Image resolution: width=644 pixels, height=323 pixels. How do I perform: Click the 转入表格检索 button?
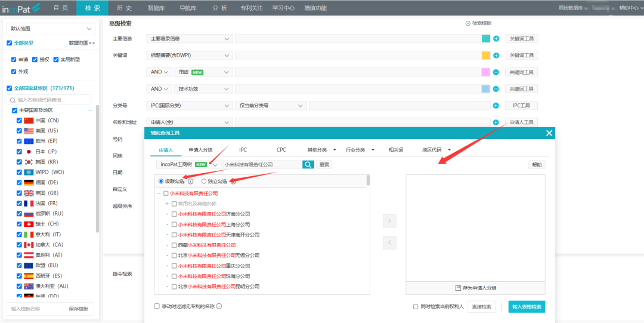pos(527,306)
